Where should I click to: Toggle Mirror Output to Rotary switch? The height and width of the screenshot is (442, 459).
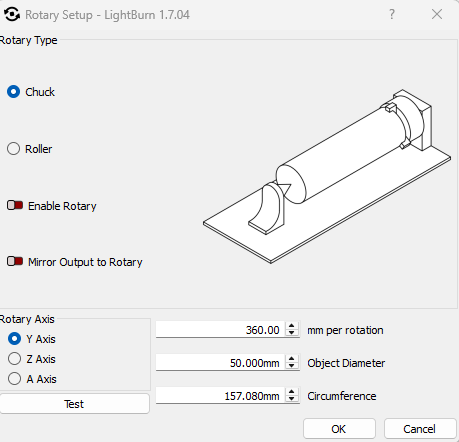click(x=15, y=261)
